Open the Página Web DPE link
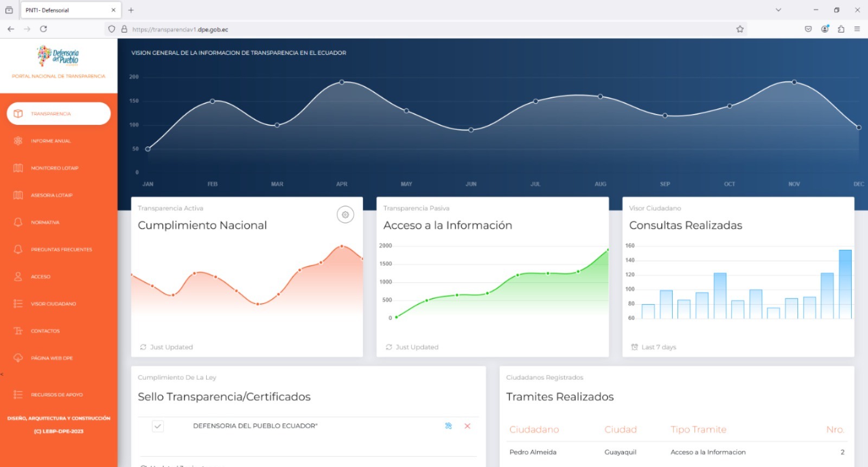This screenshot has height=467, width=868. click(x=52, y=358)
